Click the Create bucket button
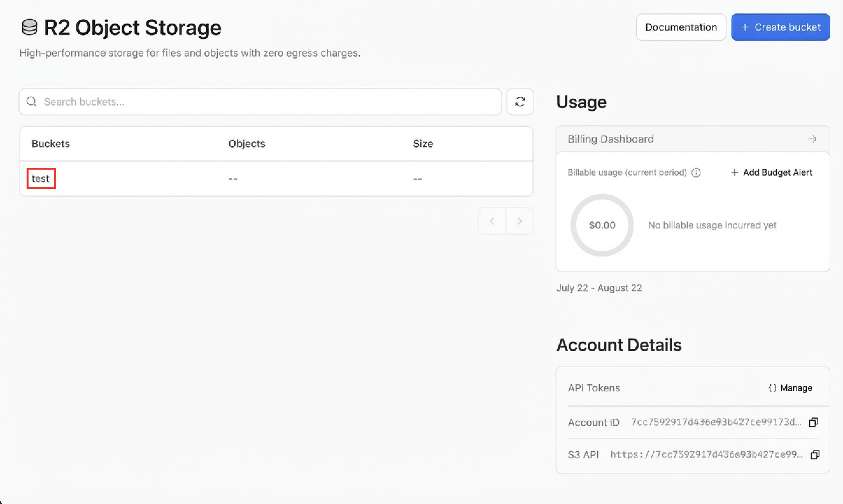 pyautogui.click(x=781, y=27)
